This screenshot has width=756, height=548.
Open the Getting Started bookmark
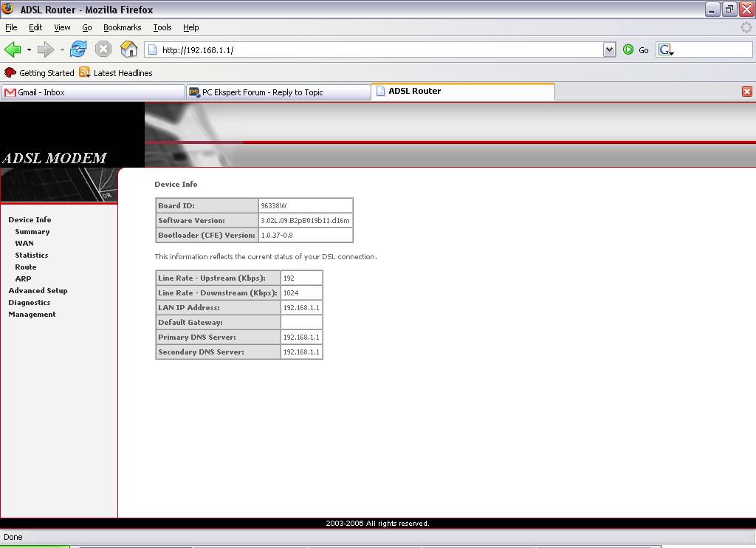[40, 73]
